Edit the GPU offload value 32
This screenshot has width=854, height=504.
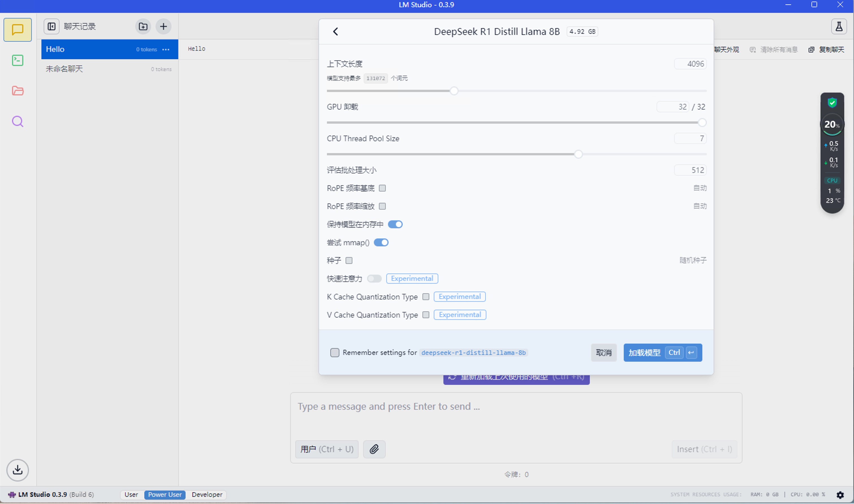672,107
